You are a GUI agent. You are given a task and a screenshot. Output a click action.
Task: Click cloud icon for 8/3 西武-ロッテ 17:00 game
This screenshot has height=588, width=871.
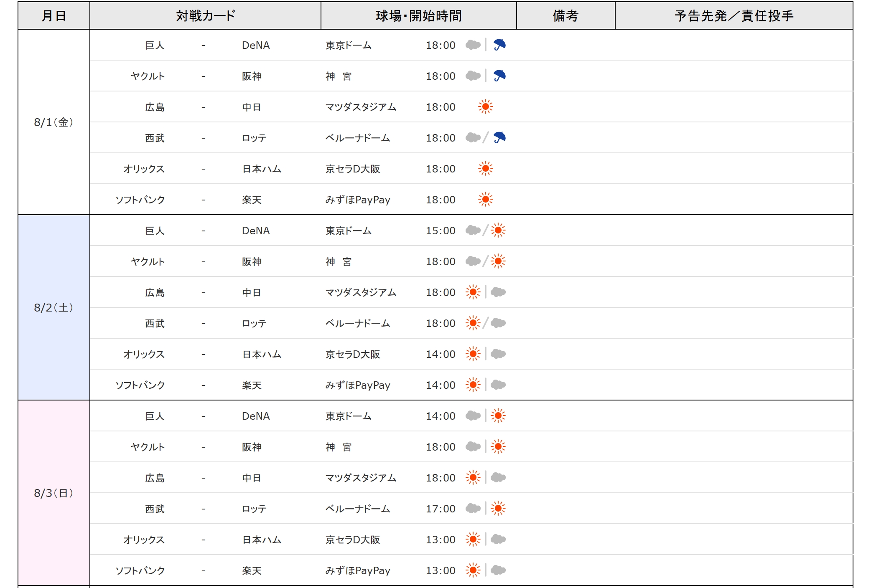click(x=473, y=508)
